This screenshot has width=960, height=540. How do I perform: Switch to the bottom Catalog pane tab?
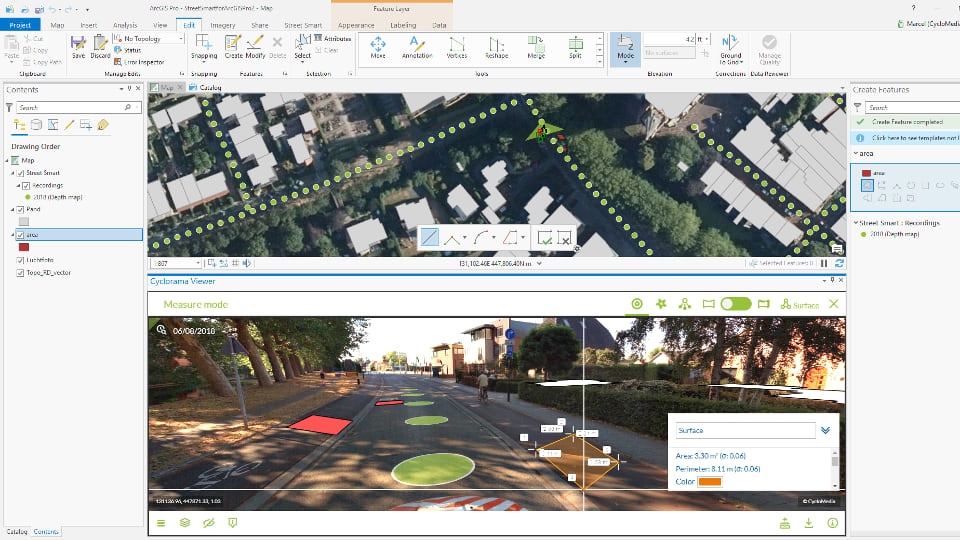(x=17, y=531)
